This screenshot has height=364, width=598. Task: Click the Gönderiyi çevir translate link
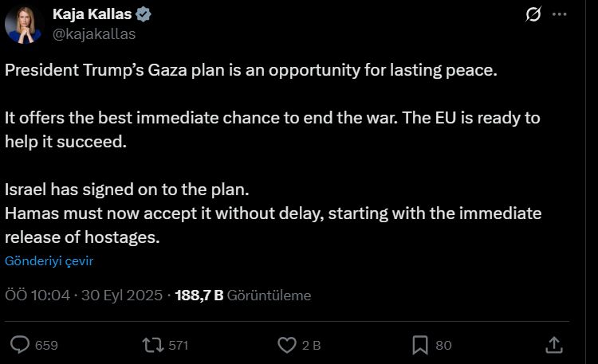coord(49,260)
